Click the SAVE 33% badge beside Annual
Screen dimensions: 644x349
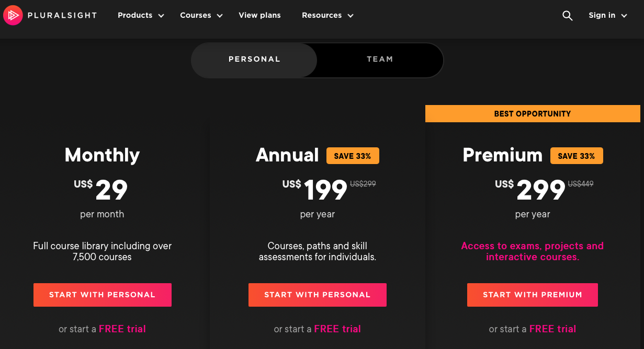click(x=353, y=155)
